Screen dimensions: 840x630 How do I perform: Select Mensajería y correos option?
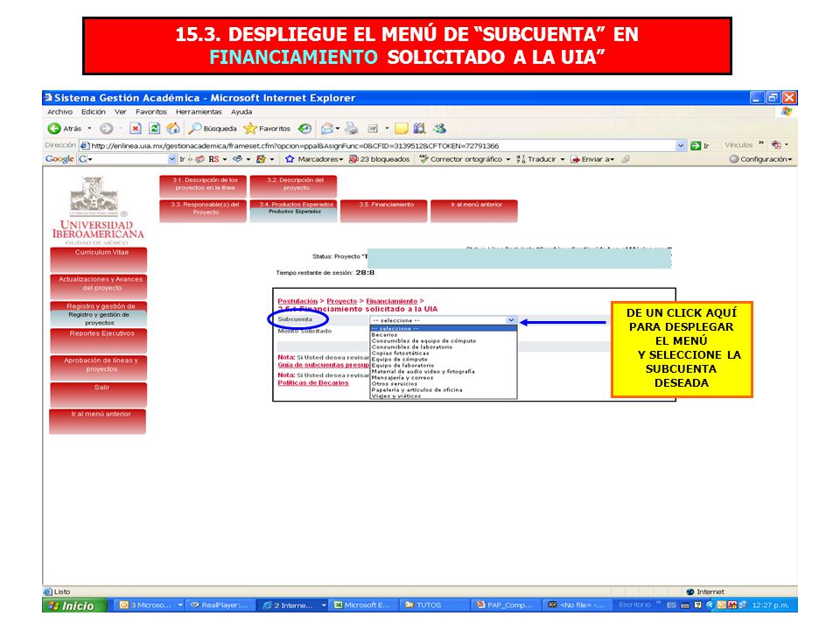(444, 378)
